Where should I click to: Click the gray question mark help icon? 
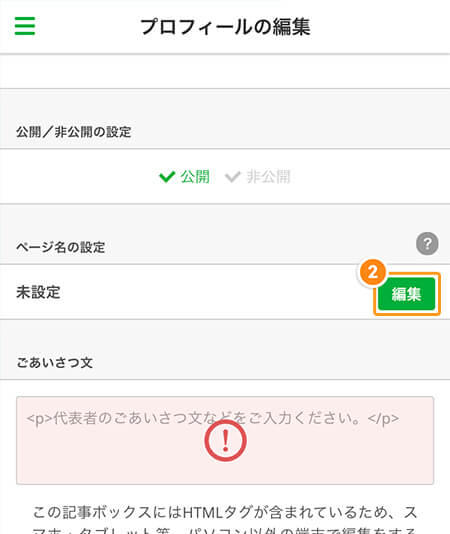[427, 244]
